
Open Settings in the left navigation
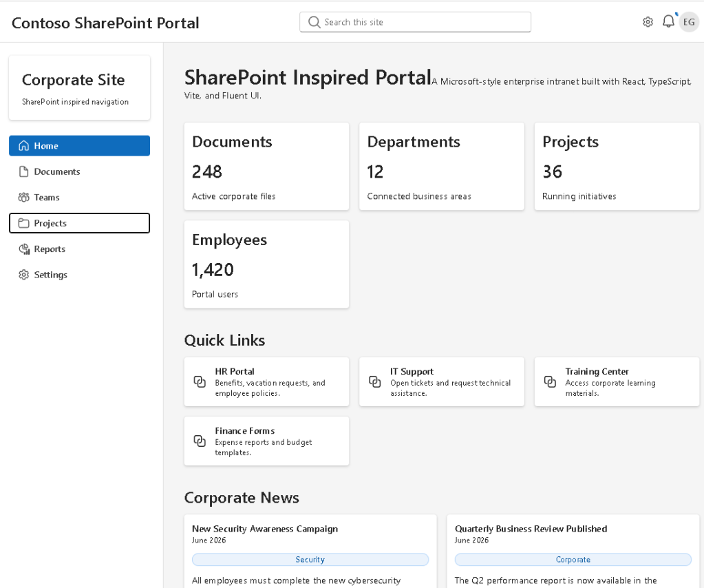(x=79, y=275)
